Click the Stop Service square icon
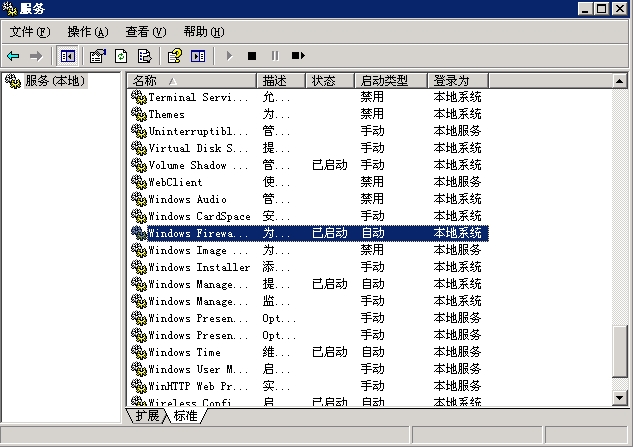This screenshot has height=447, width=633. point(252,56)
